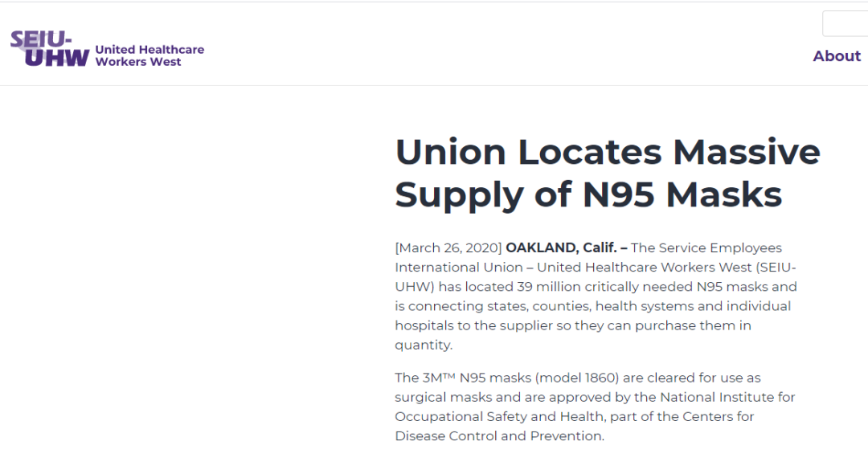Focus the search box in the header
Screen dimensions: 868x462
pyautogui.click(x=845, y=24)
